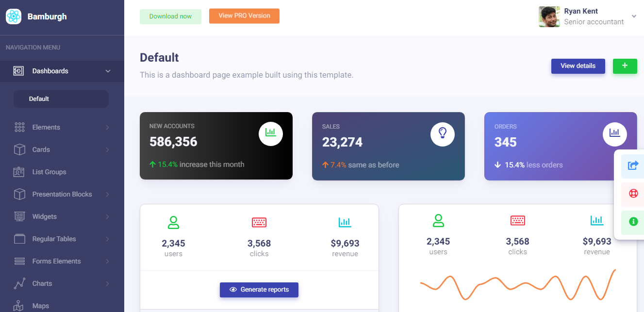
Task: Select the Default dashboard menu item
Action: [x=61, y=99]
